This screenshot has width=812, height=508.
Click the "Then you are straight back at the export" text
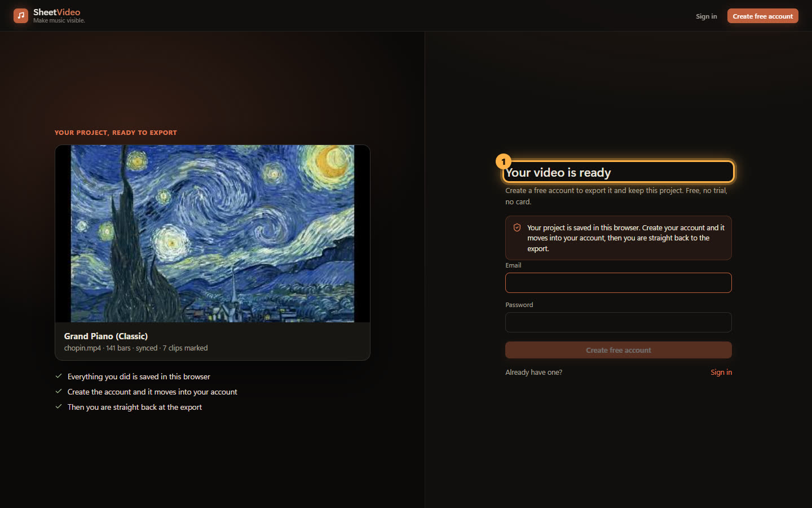(135, 407)
